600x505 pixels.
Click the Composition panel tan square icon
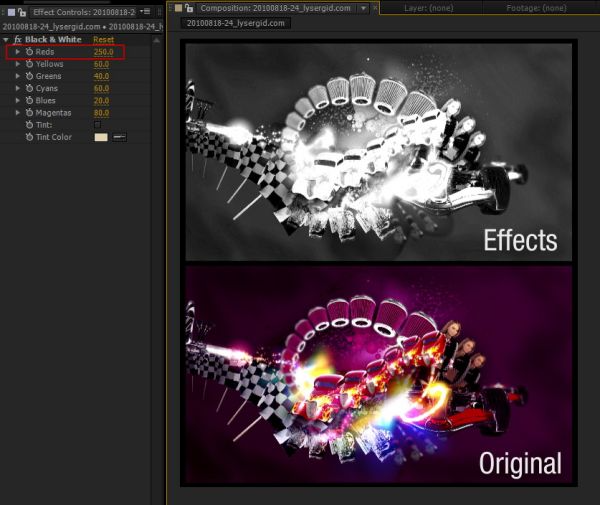pos(179,8)
